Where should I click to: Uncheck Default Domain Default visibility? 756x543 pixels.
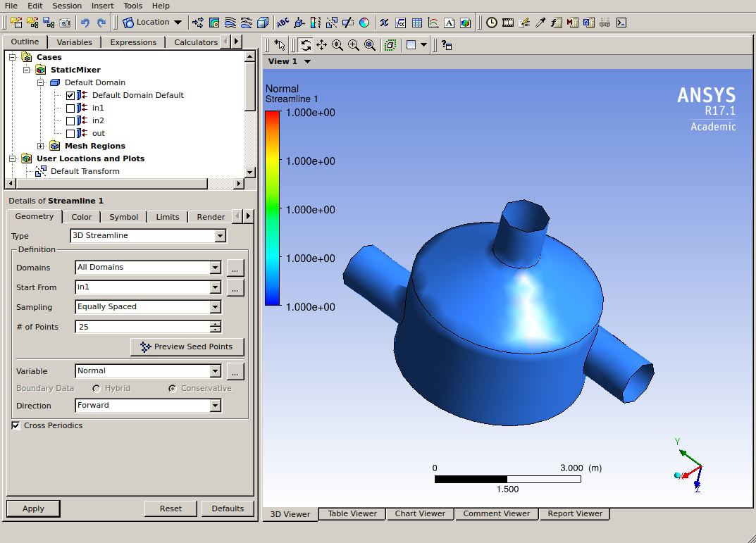(70, 95)
